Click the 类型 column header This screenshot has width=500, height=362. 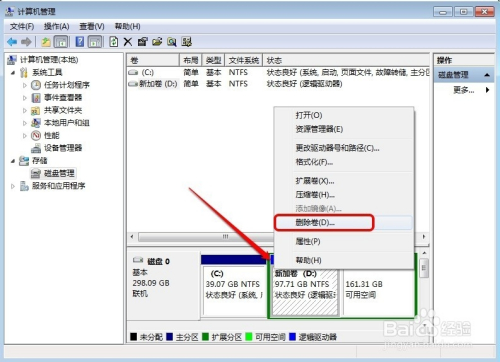pyautogui.click(x=213, y=60)
